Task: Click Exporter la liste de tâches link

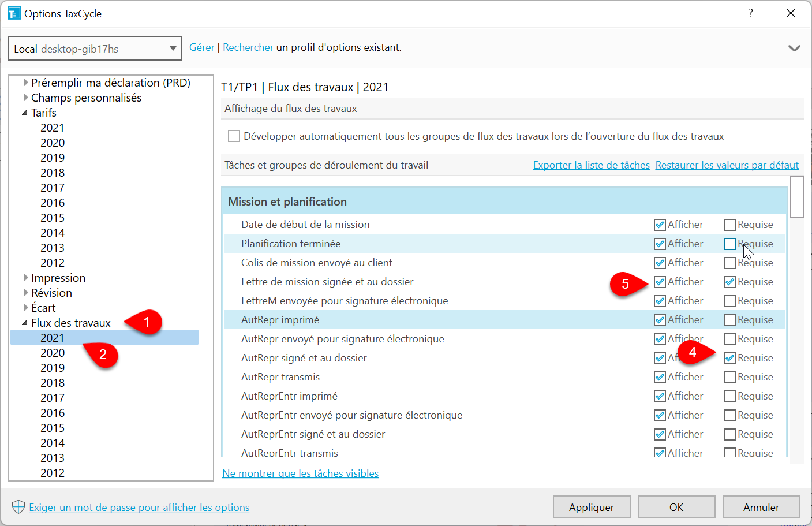Action: point(592,165)
